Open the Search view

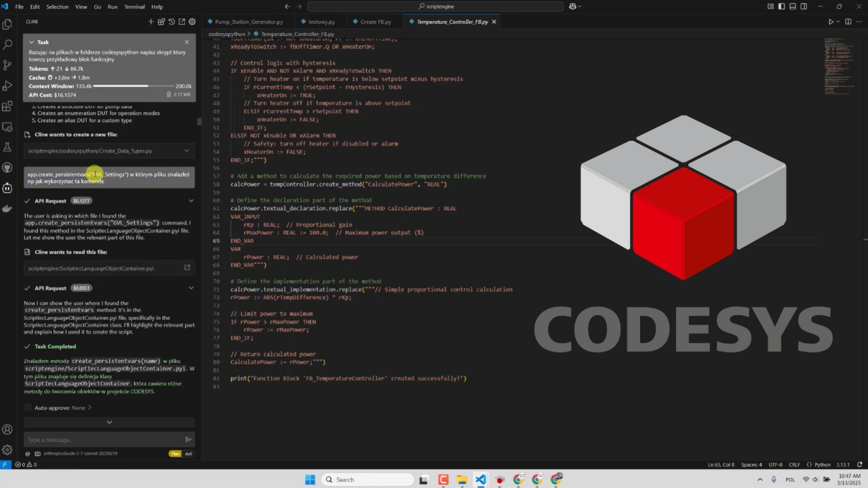coord(7,43)
